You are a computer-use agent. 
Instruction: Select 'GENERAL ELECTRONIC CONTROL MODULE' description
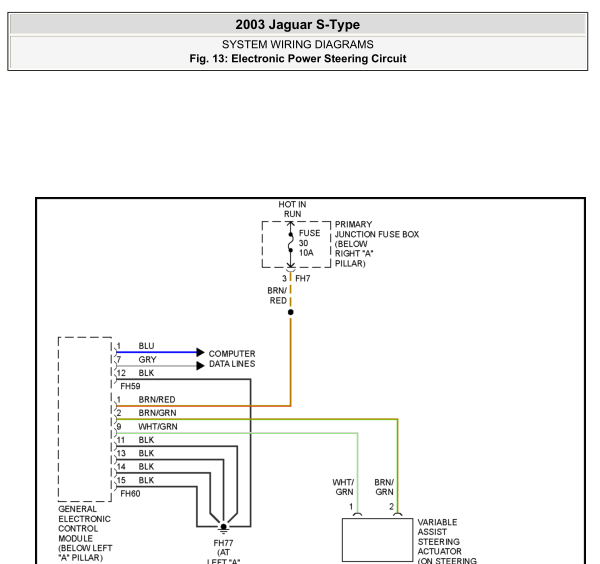85,533
